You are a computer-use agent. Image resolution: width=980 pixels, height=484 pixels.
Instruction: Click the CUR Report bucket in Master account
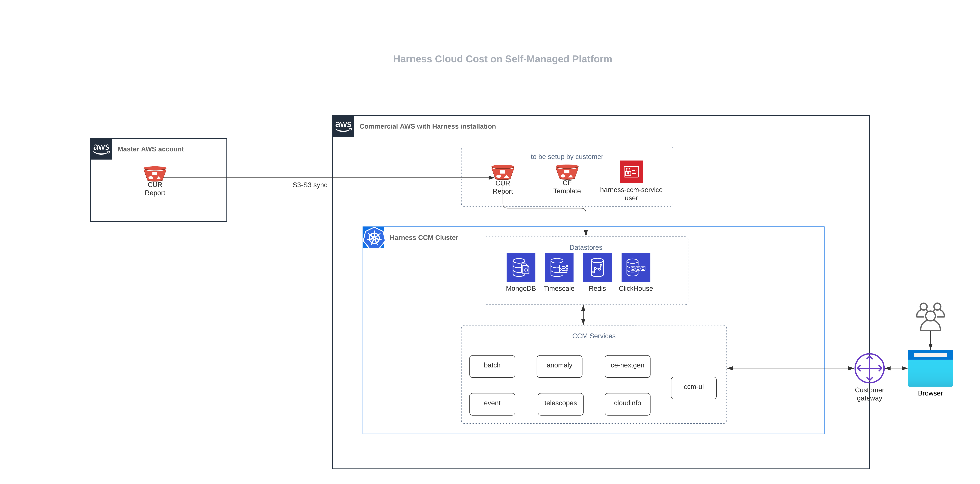pos(155,173)
